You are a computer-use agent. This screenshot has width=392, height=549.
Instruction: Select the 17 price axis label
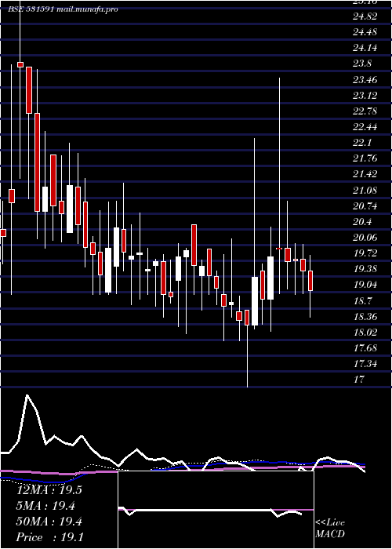[359, 380]
